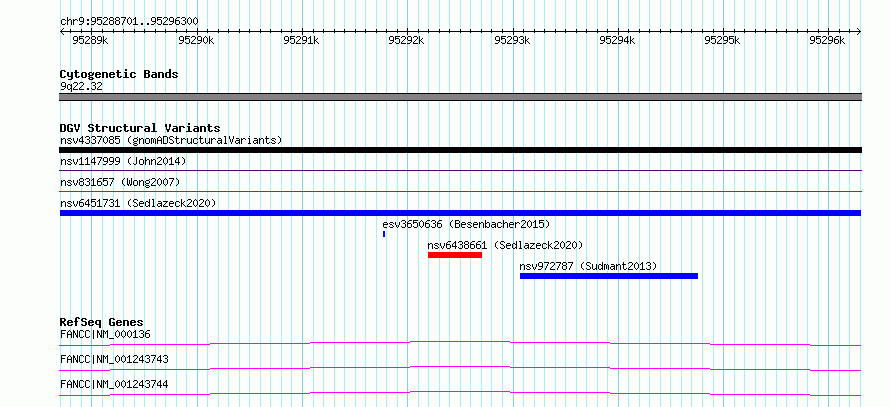Click the gray 9q22.32 cytogenetic band bar
Image resolution: width=890 pixels, height=407 pixels.
[x=460, y=97]
